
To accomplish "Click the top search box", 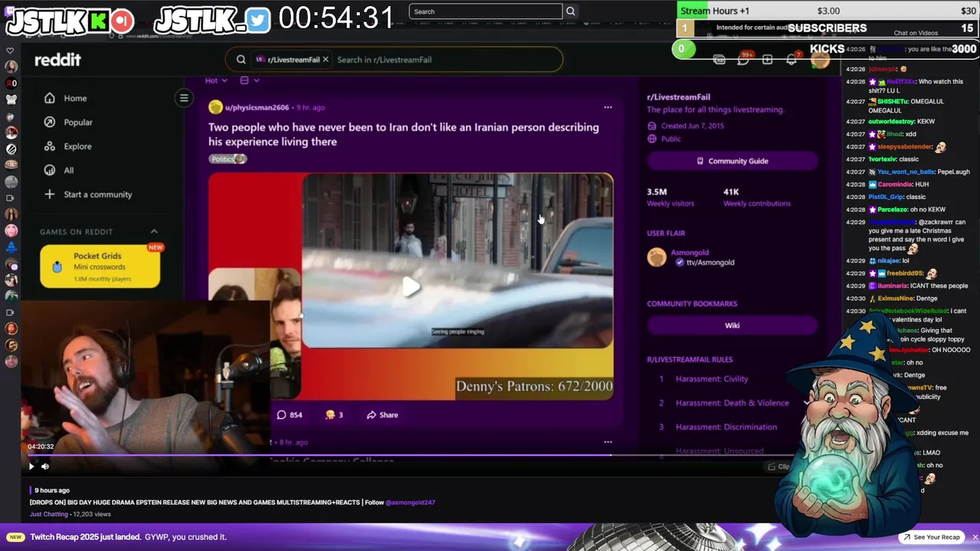I will coord(486,11).
